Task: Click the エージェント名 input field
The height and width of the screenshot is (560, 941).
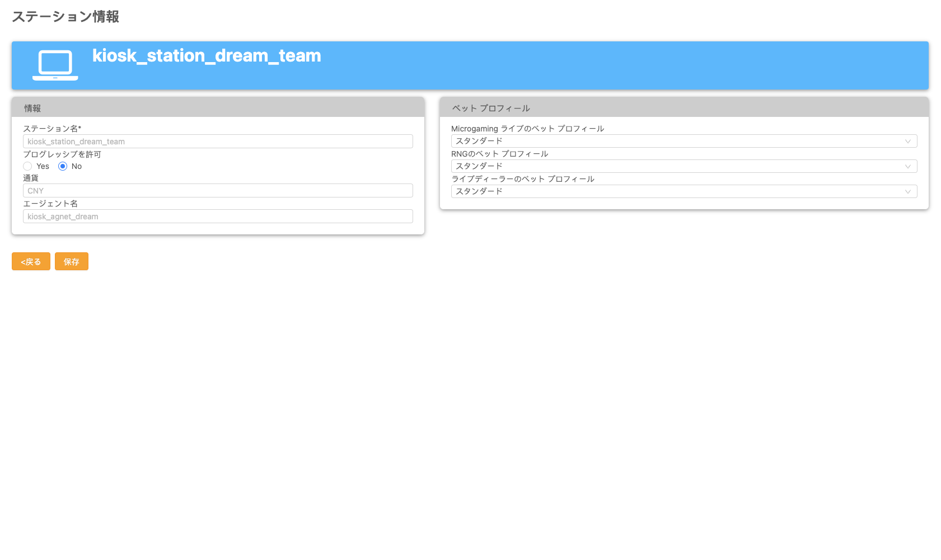Action: [x=218, y=217]
